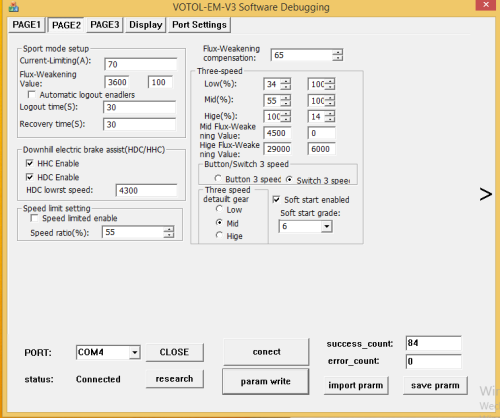Switch to the PAGE2 tab
This screenshot has width=500, height=418.
click(x=66, y=25)
